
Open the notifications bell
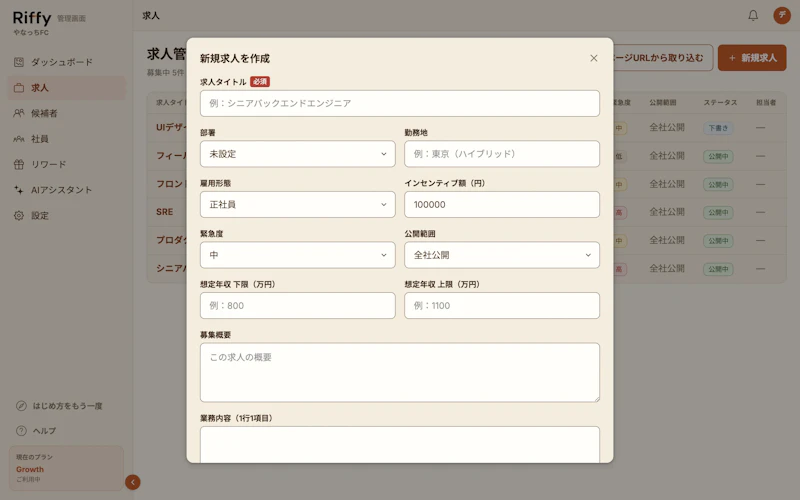(753, 15)
